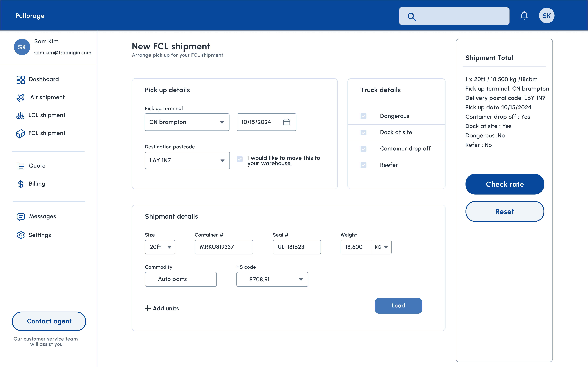This screenshot has width=588, height=367.
Task: Check the move to warehouse checkbox
Action: (240, 159)
